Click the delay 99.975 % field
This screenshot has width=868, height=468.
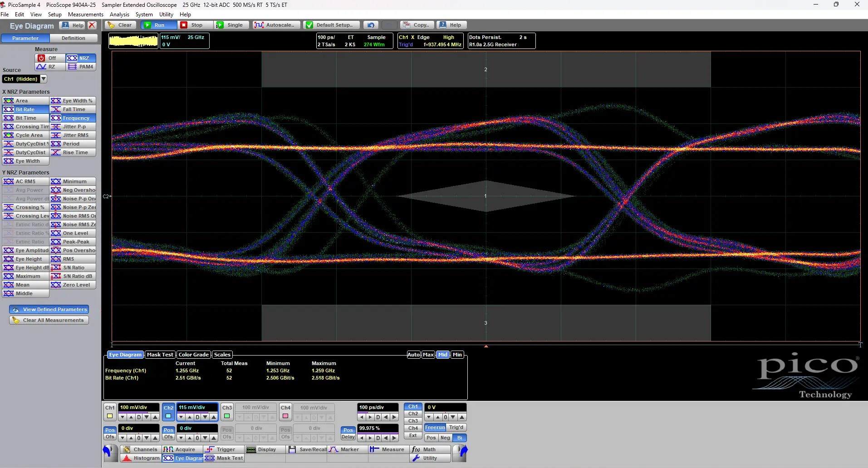coord(378,428)
